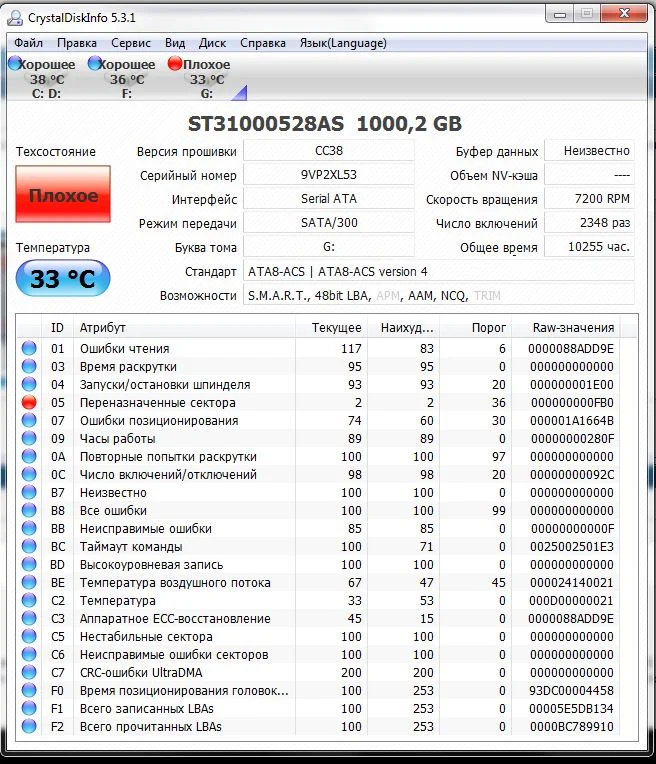The height and width of the screenshot is (764, 656).
Task: Click the serial number field 9VP2XL53
Action: coord(329,174)
